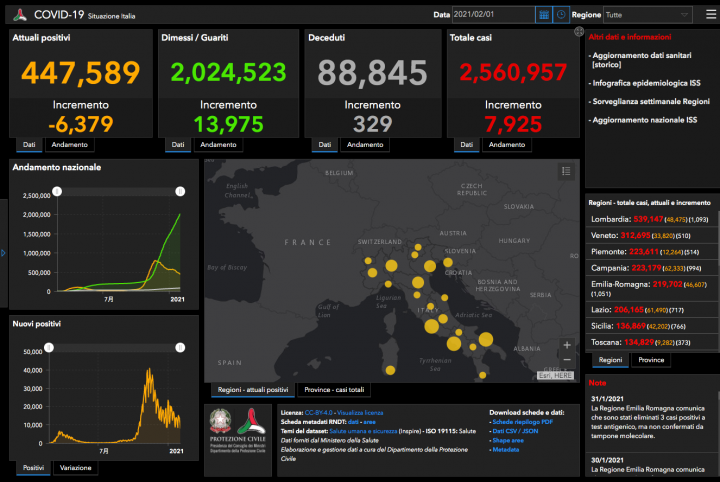
Task: Expand the left side panel arrow
Action: [4, 252]
